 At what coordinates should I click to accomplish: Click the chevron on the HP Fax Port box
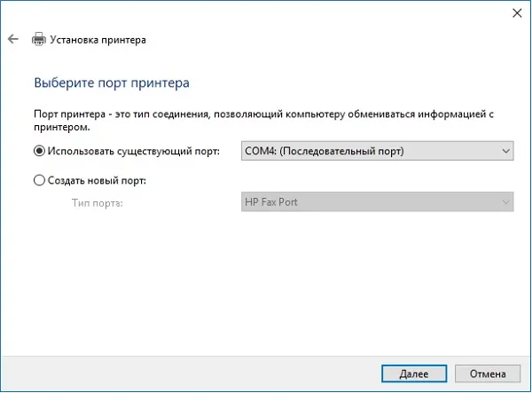coord(505,202)
